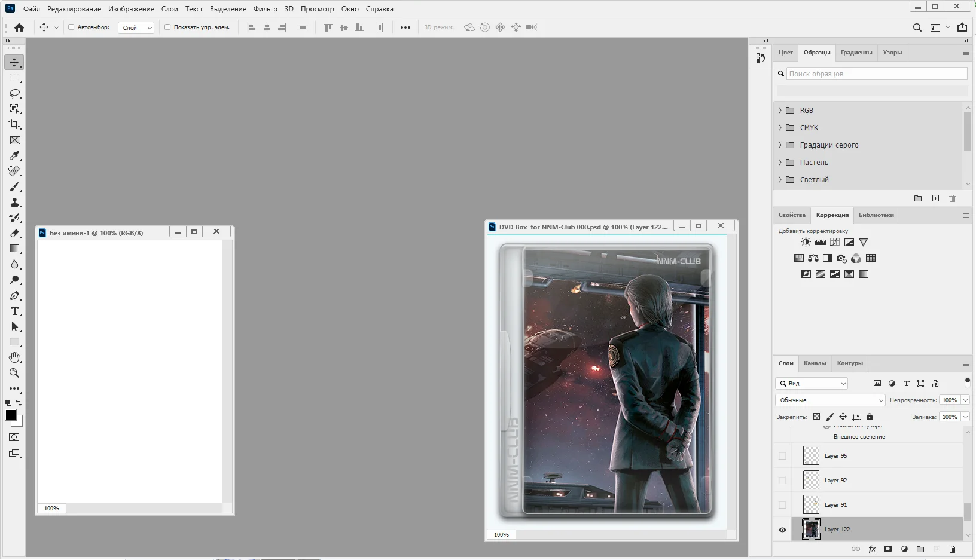Select the Path Selection tool

point(14,327)
